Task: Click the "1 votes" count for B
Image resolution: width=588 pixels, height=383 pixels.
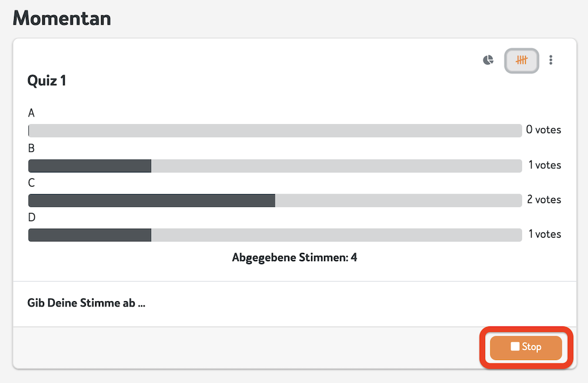Action: click(544, 165)
